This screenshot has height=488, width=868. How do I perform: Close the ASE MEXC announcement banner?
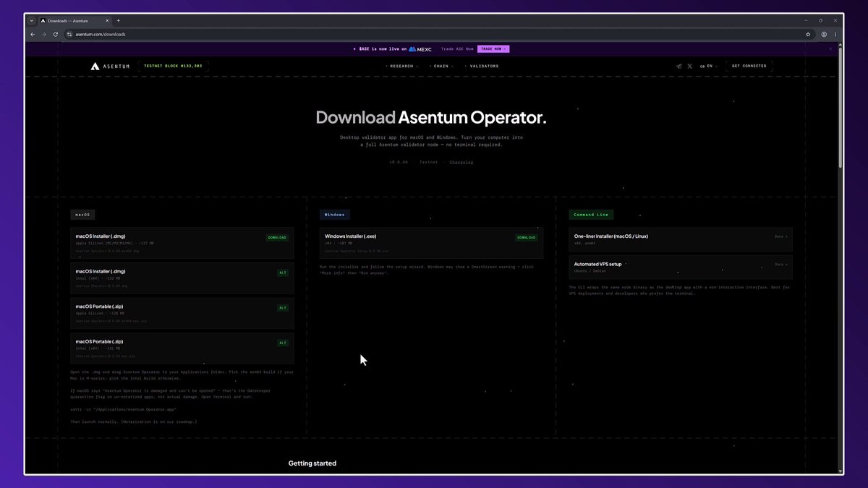830,48
